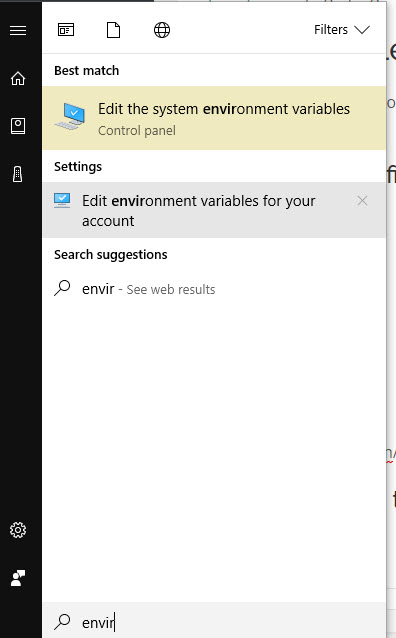
Task: Open Edit environment variables for your account
Action: (214, 210)
